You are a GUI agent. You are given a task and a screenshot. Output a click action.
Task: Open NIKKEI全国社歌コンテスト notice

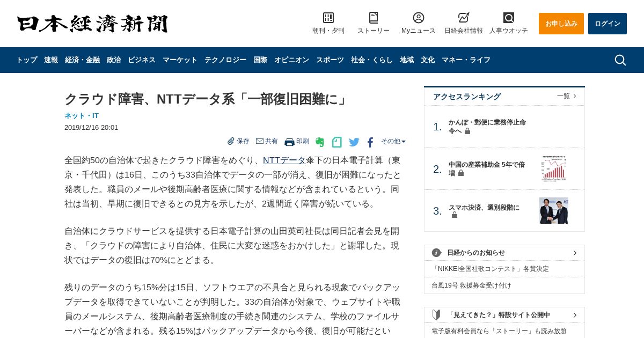[491, 269]
